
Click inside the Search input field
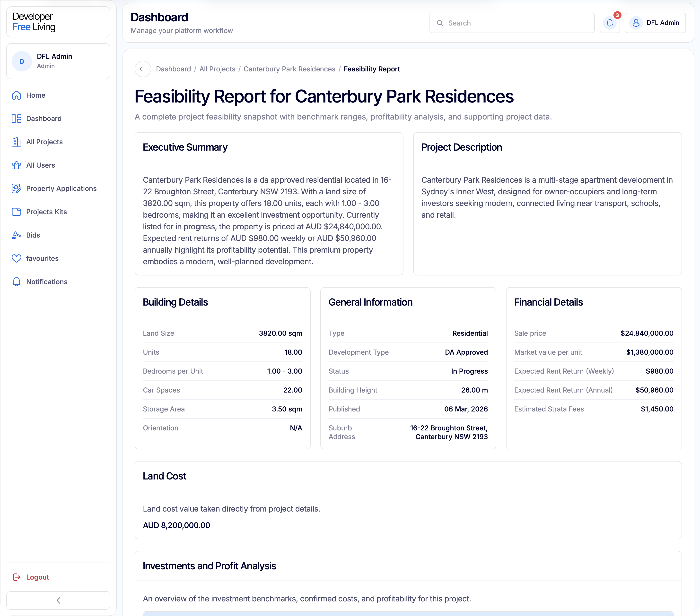point(512,23)
